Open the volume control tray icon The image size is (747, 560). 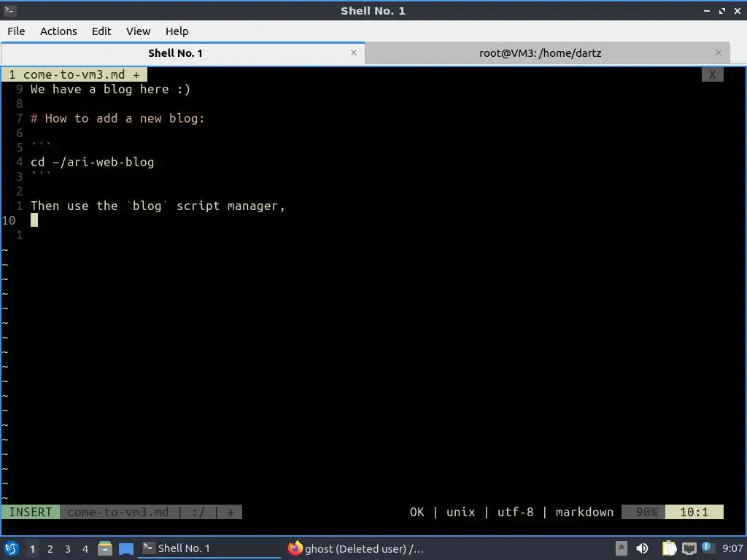click(x=642, y=548)
